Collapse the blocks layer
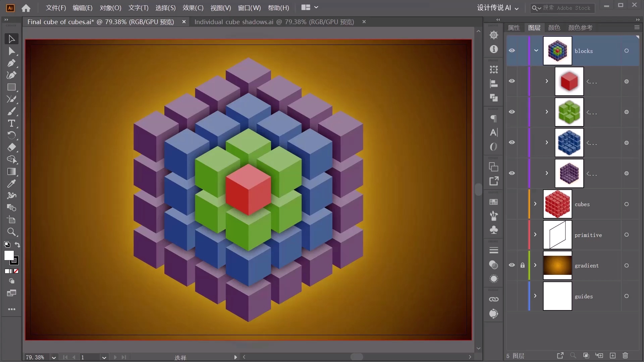The image size is (644, 362). (x=536, y=51)
